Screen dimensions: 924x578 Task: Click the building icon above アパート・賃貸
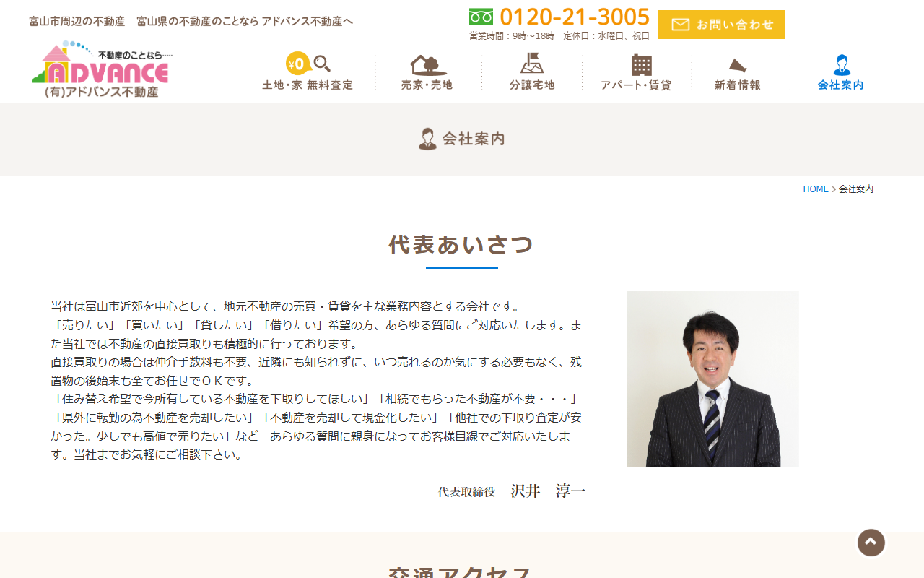642,64
